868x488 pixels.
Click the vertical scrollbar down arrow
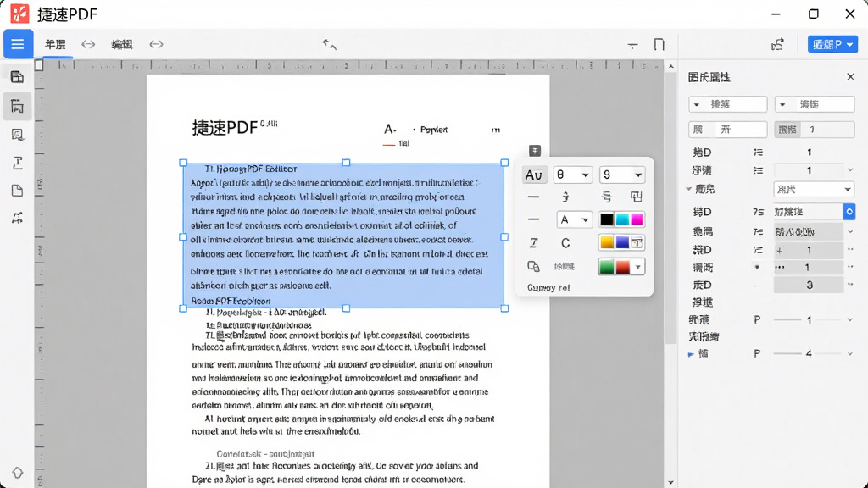click(671, 482)
